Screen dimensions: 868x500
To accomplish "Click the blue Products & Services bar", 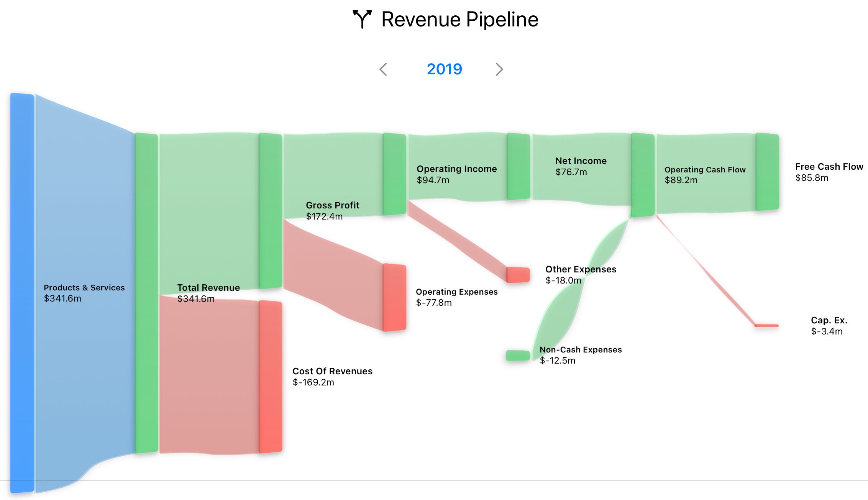I will [22, 293].
